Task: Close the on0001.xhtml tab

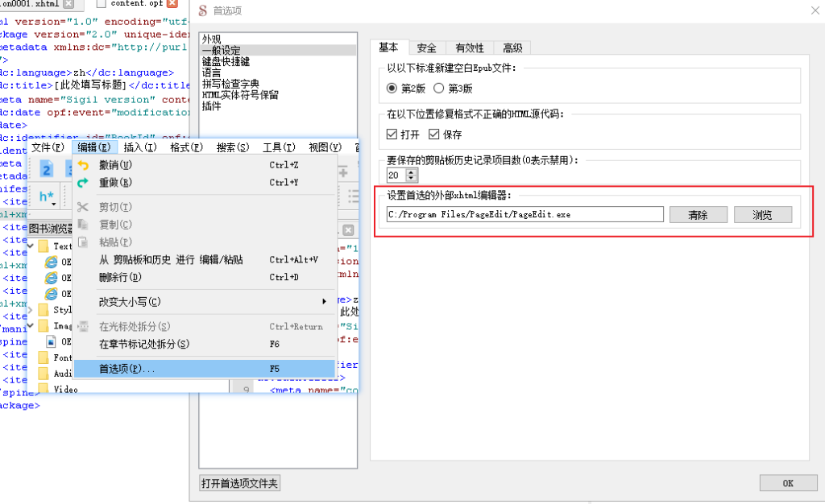Action: (68, 4)
